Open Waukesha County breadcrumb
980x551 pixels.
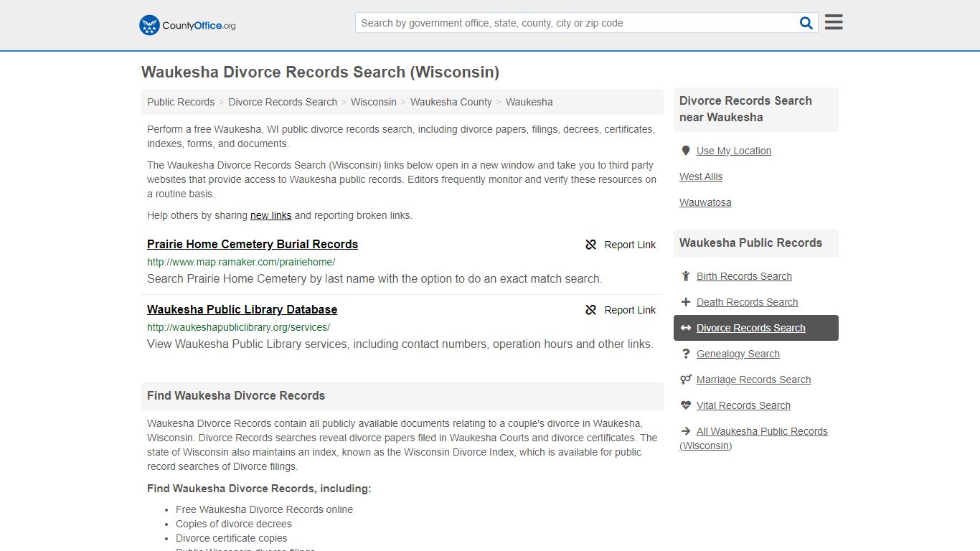click(x=451, y=102)
